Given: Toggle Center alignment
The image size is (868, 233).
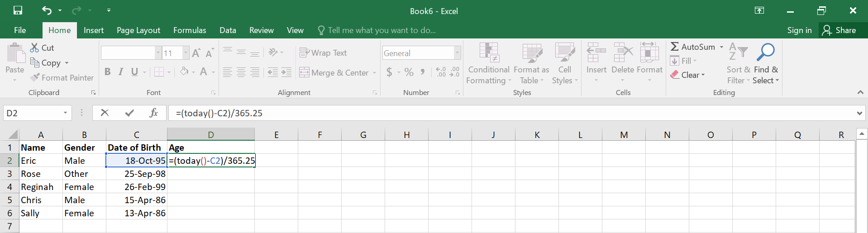Looking at the screenshot, I should 241,72.
